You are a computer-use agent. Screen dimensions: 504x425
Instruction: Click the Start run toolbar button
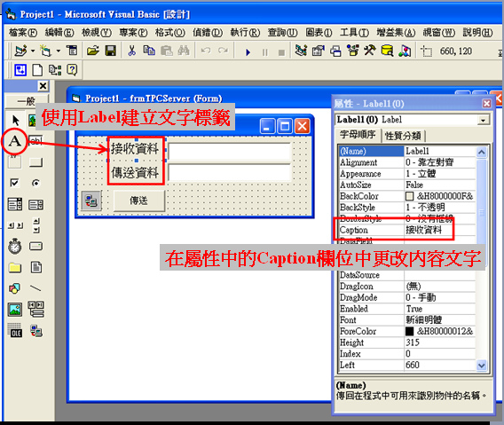(248, 51)
